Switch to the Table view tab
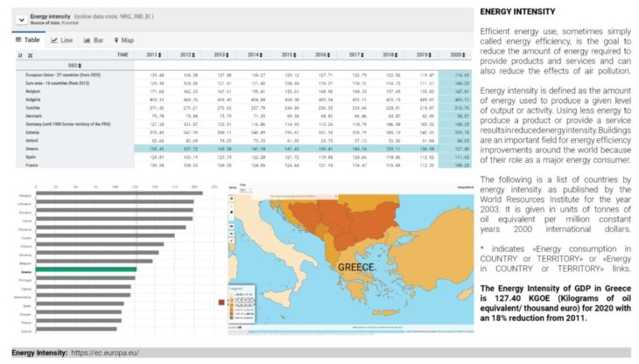Image resolution: width=639 pixels, height=364 pixels. pyautogui.click(x=31, y=40)
